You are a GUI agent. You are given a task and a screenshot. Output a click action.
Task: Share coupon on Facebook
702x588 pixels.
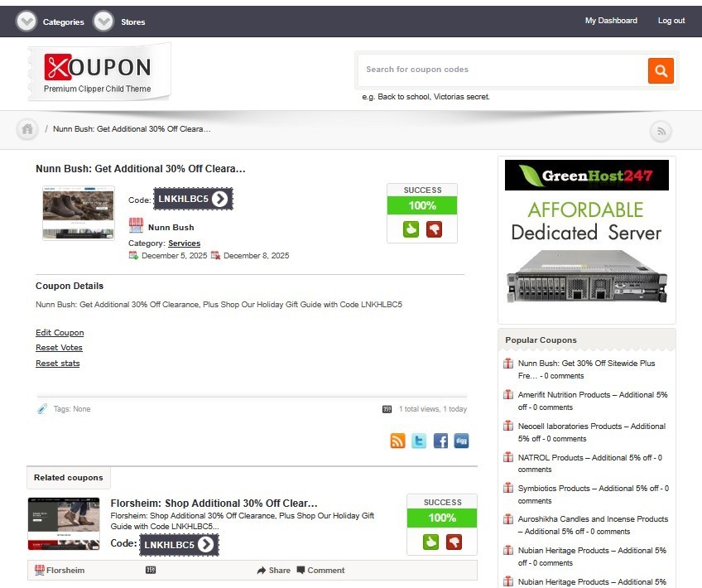click(440, 441)
